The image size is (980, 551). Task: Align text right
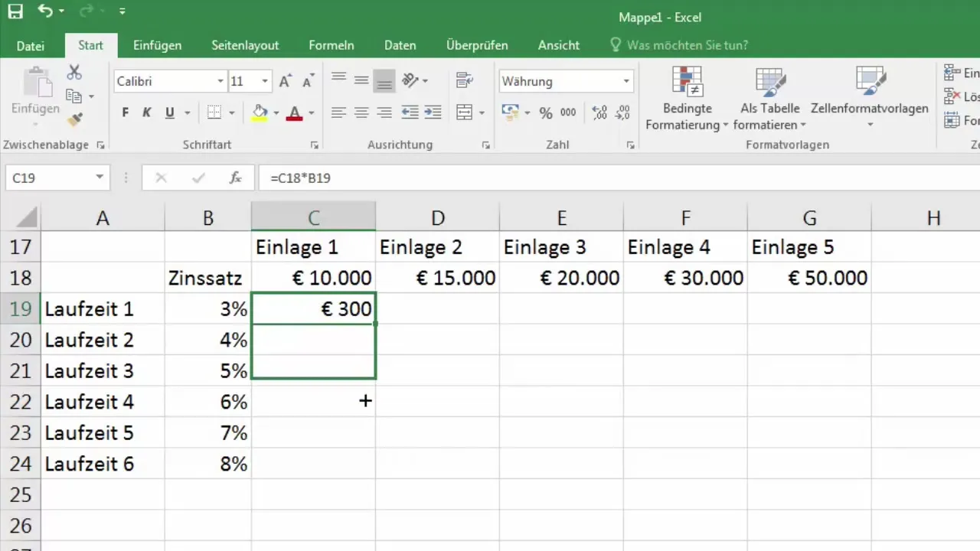(x=384, y=112)
